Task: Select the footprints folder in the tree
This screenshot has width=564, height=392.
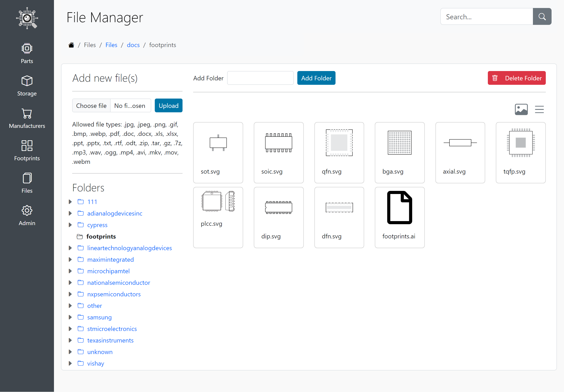Action: 101,236
